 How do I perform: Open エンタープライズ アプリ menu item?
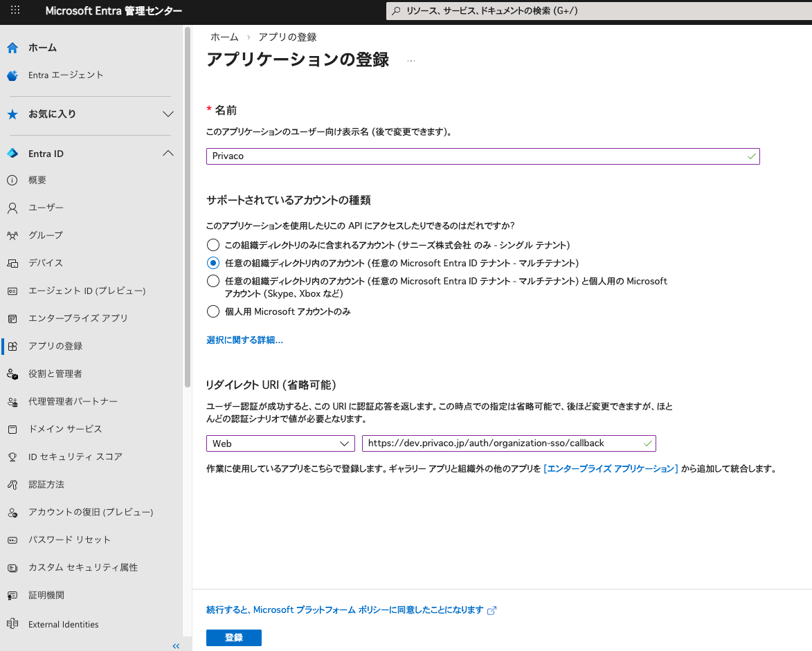78,318
